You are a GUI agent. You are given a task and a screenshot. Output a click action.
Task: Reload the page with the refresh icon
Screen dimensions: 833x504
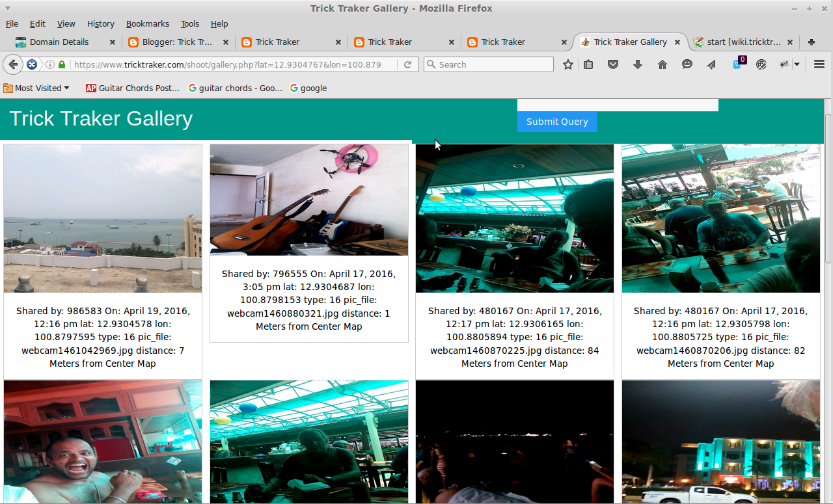[408, 64]
